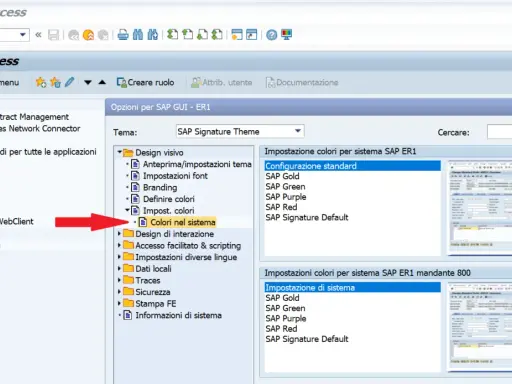
Task: Click the Attrib. utente button
Action: [x=222, y=82]
